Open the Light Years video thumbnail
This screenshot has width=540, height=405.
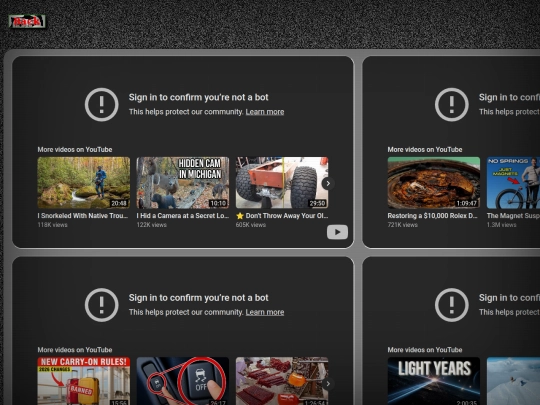tap(434, 381)
